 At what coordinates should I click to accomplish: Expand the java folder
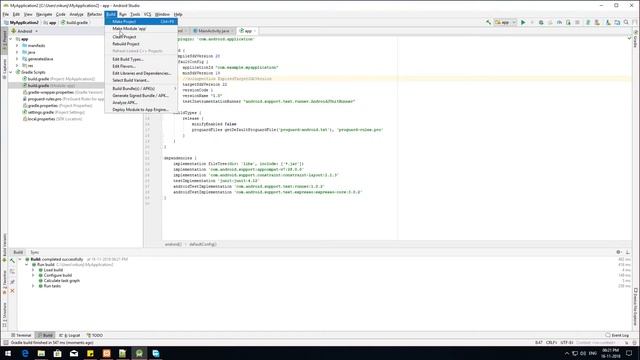18,52
